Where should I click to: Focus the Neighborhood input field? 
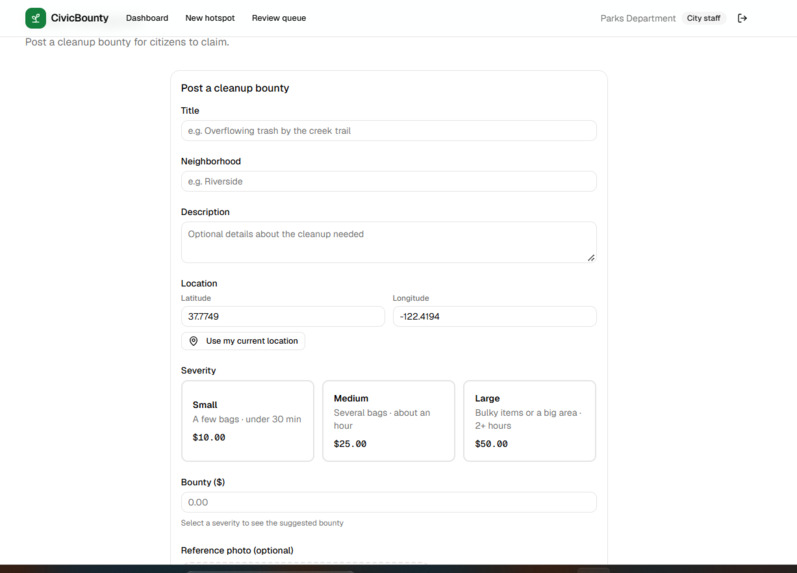(389, 182)
